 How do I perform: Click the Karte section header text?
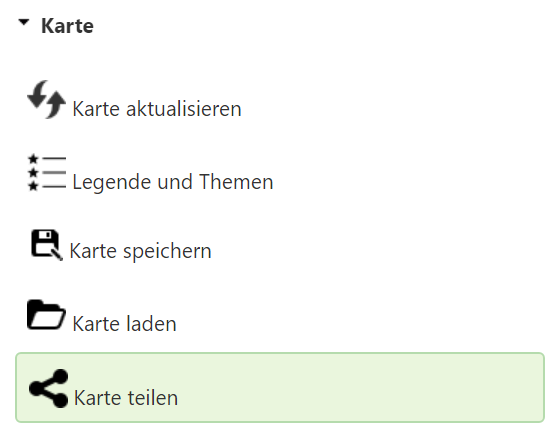(x=67, y=26)
